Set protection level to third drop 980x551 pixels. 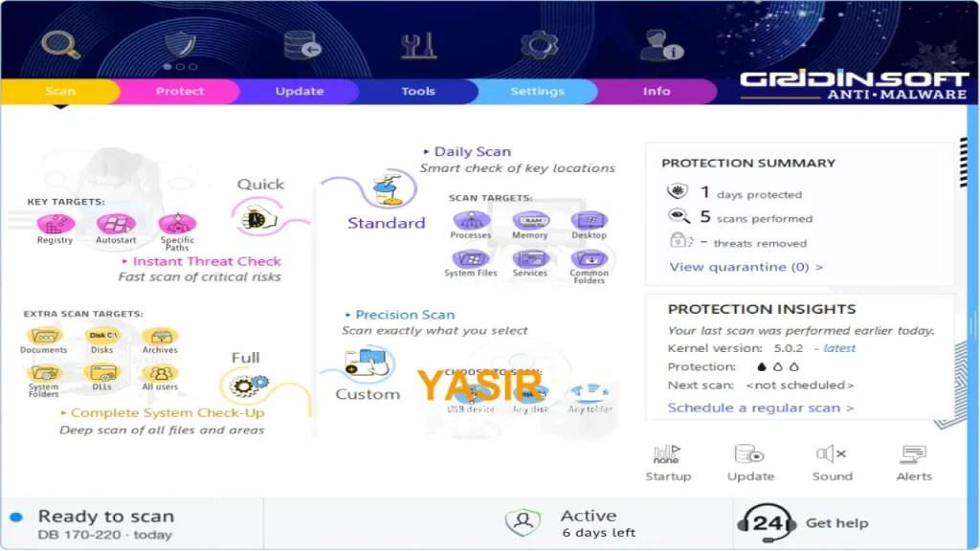coord(794,366)
